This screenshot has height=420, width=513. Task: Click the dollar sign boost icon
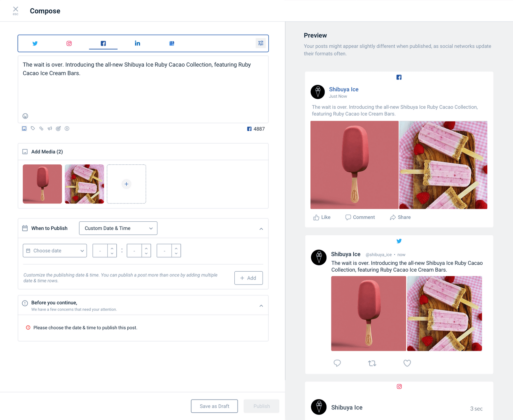67,128
